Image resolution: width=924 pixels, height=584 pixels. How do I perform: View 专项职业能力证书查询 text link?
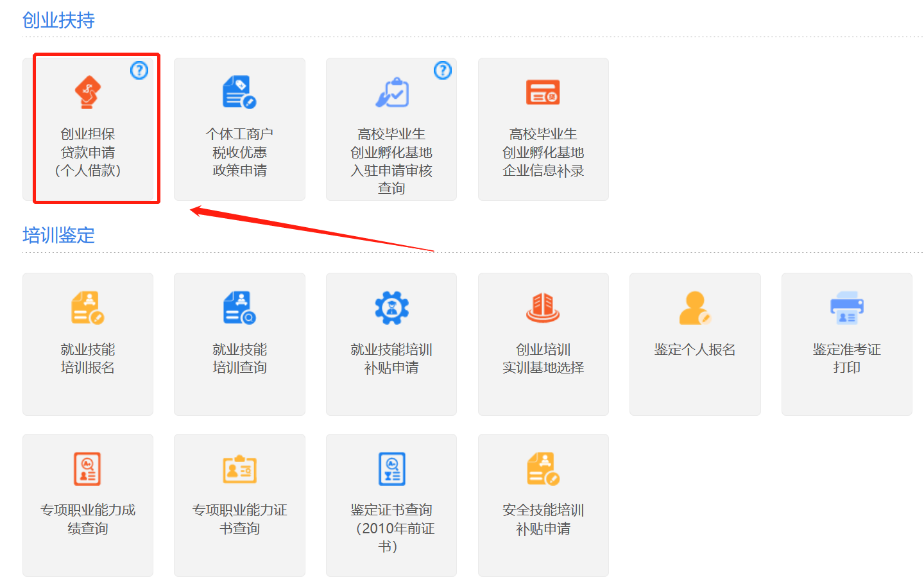239,519
